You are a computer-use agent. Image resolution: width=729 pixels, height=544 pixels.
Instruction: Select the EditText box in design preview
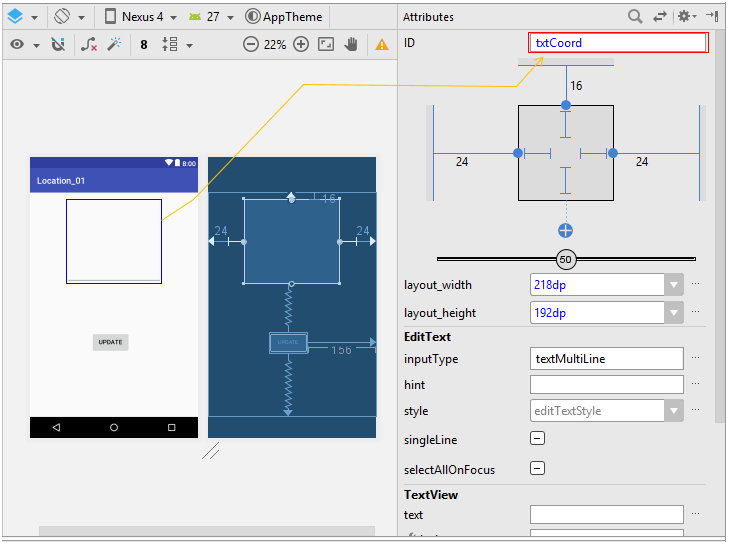114,241
